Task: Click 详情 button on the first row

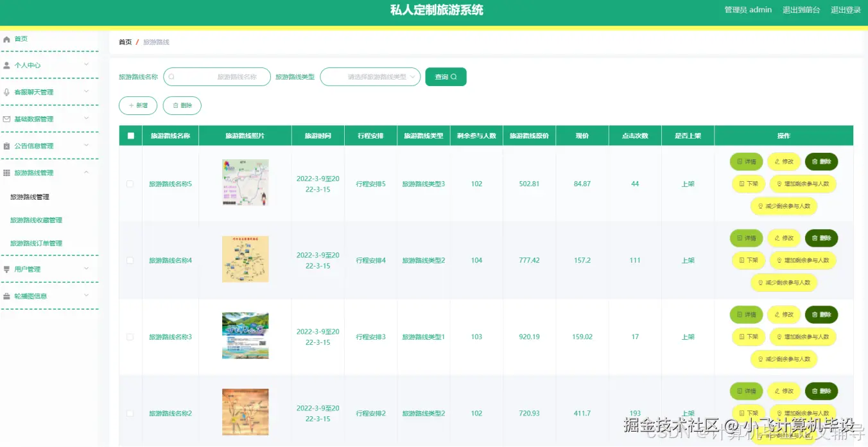Action: coord(745,161)
